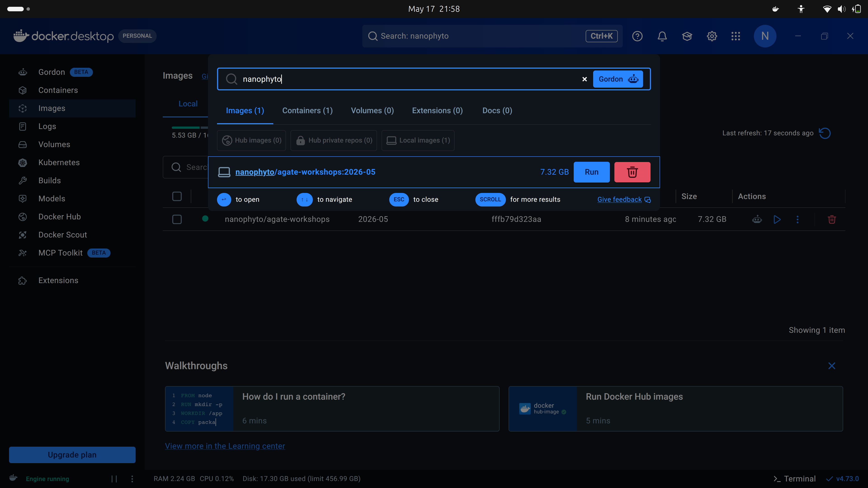The image size is (868, 488).
Task: Open How do I run a container walkthrough
Action: click(332, 409)
